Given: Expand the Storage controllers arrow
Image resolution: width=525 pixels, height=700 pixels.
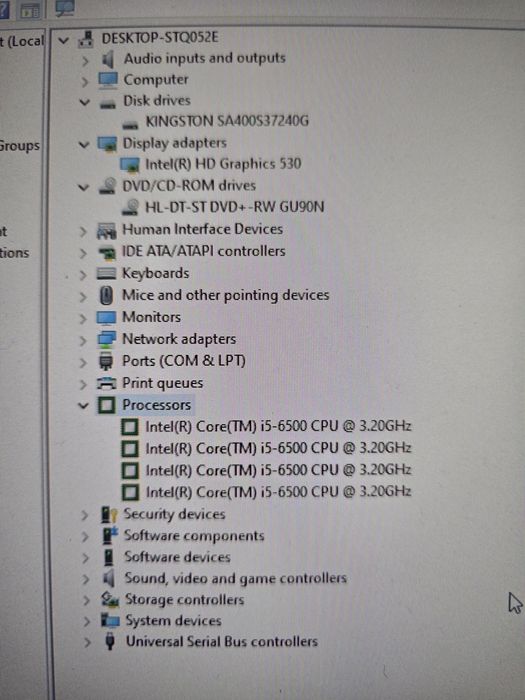Looking at the screenshot, I should coord(86,600).
